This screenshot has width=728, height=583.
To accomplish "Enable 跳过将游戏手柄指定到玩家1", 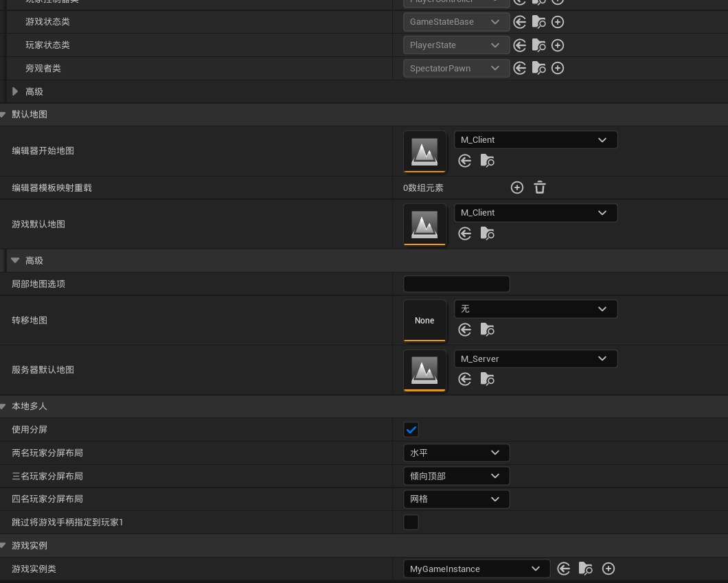I will 411,522.
